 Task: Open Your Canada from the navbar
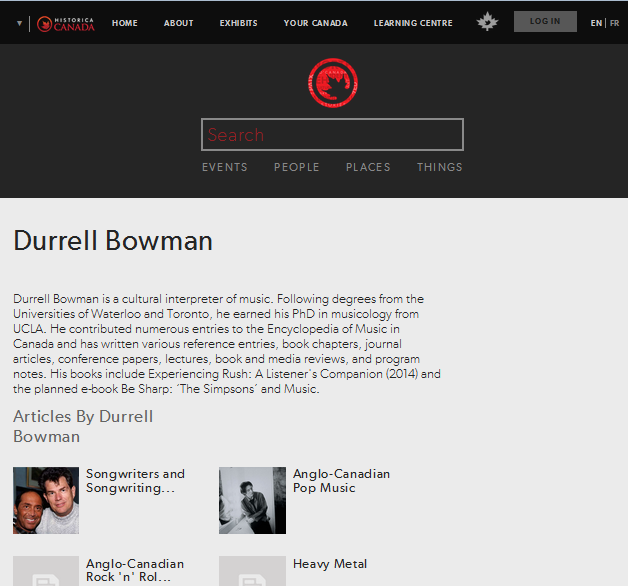(316, 23)
